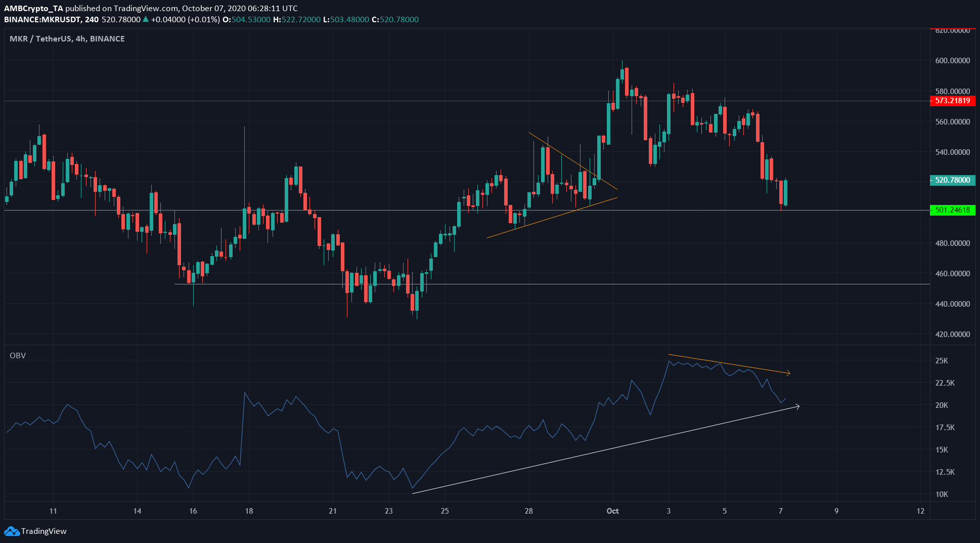
Task: Click the +0.04000 (+0.01%) change text
Action: [x=185, y=19]
